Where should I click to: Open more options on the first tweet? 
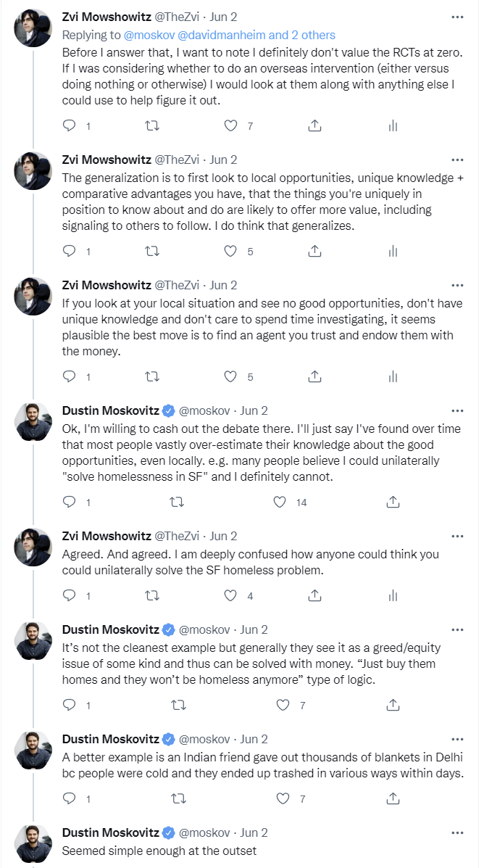coord(456,17)
